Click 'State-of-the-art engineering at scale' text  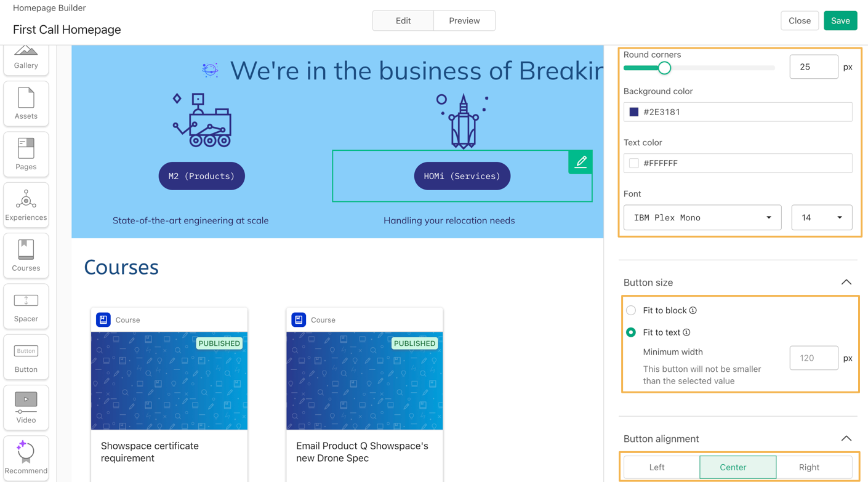click(x=190, y=220)
